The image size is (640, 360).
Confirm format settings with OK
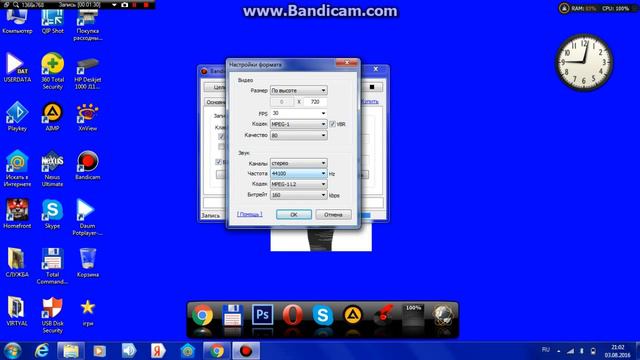(x=294, y=215)
